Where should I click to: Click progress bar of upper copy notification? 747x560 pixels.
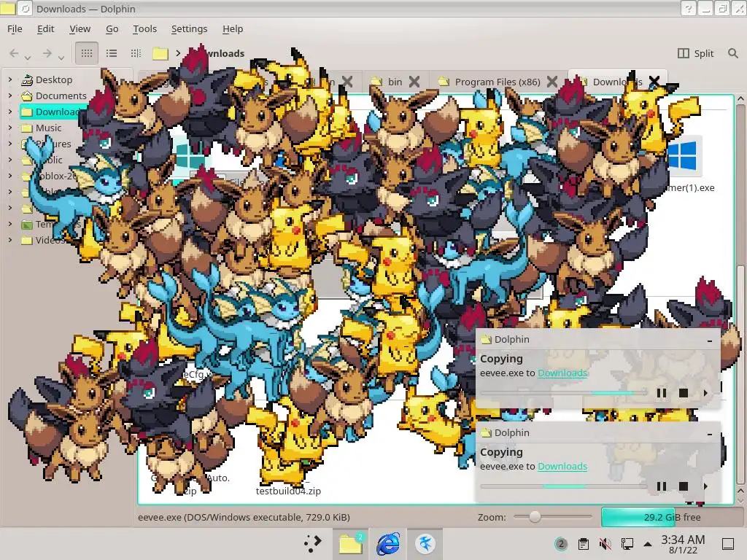[x=563, y=393]
